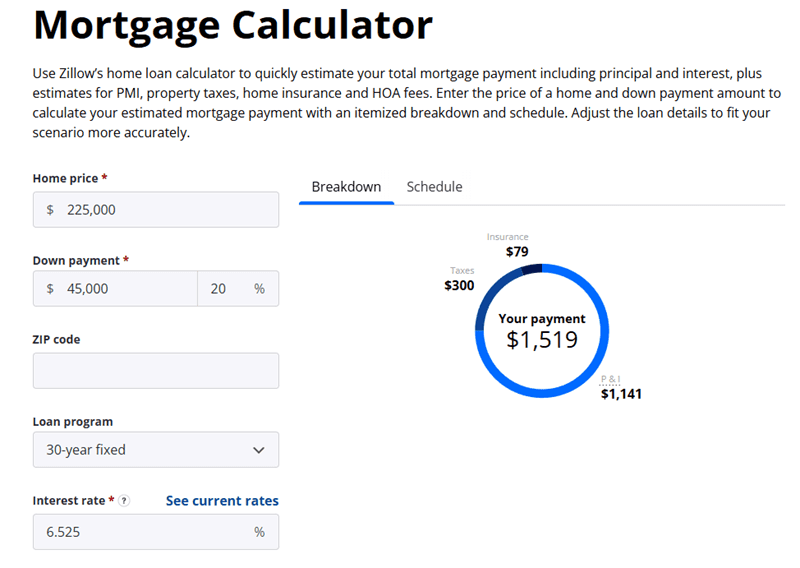800x568 pixels.
Task: Click the empty ZIP code field
Action: [x=156, y=371]
